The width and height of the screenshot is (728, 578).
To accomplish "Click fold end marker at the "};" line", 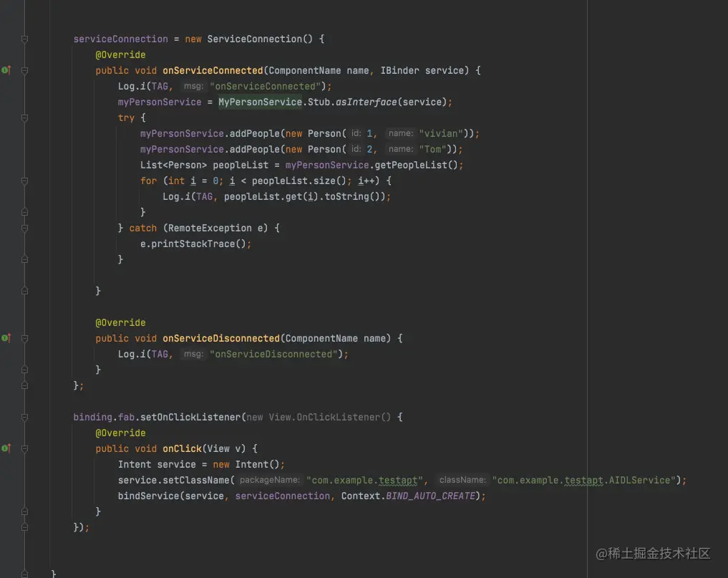I will pyautogui.click(x=24, y=385).
